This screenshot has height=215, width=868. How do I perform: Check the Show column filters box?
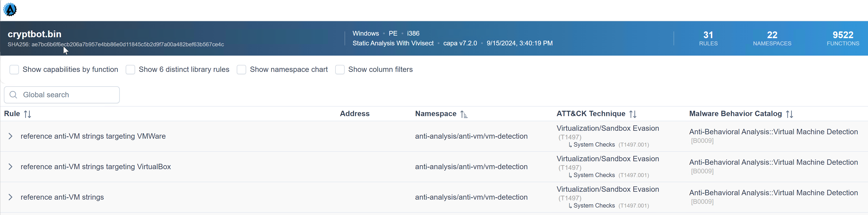pyautogui.click(x=340, y=69)
